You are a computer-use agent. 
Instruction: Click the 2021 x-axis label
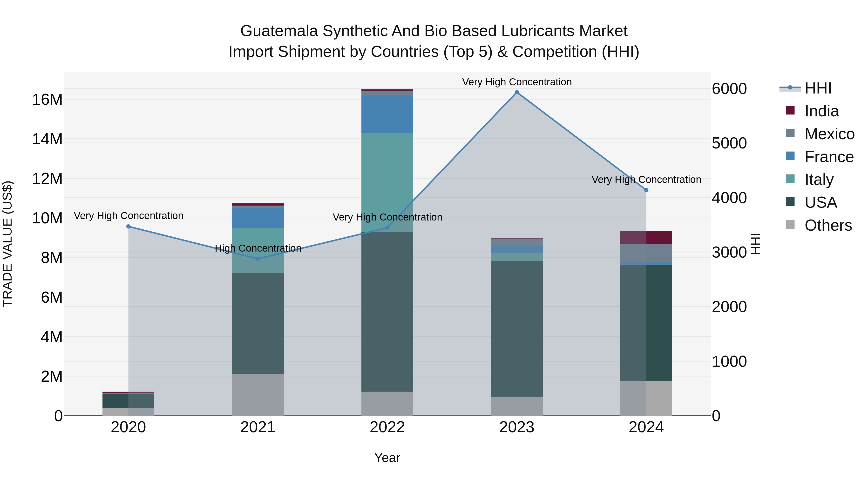click(x=258, y=427)
